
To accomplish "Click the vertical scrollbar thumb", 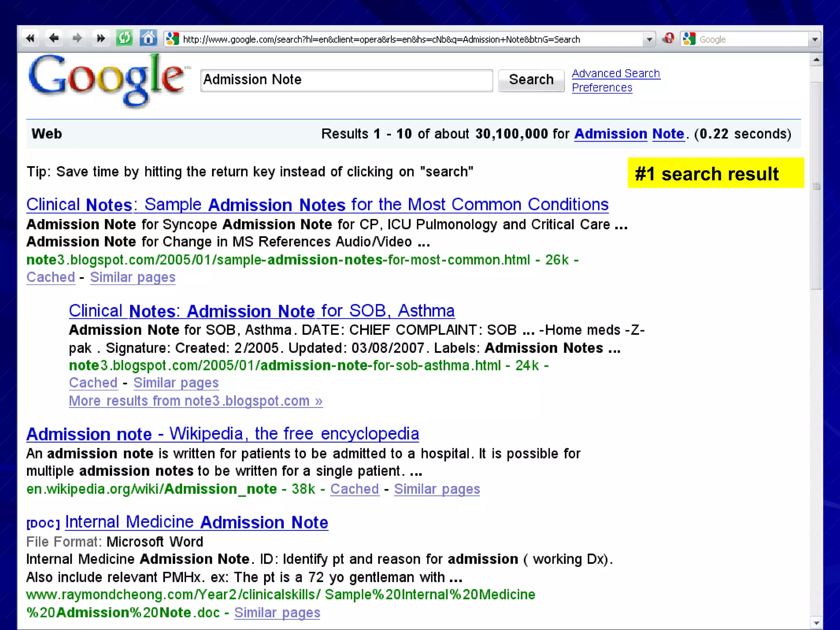I will click(816, 186).
